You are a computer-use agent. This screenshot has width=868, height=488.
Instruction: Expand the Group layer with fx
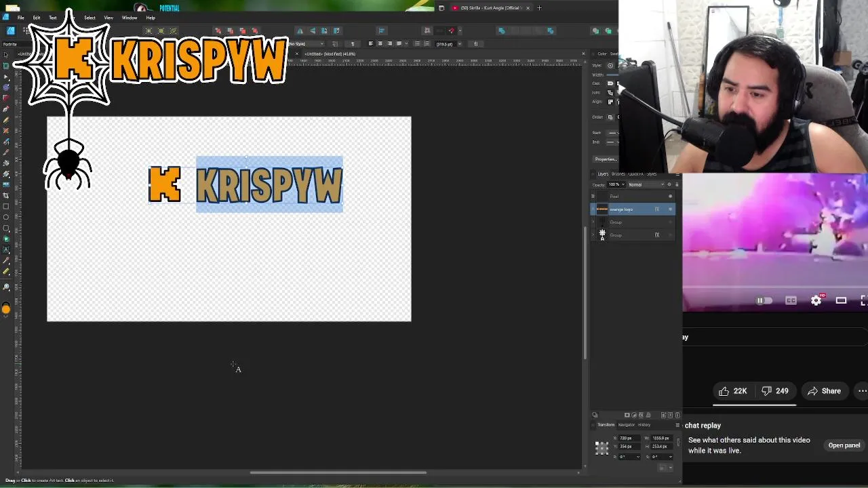593,235
